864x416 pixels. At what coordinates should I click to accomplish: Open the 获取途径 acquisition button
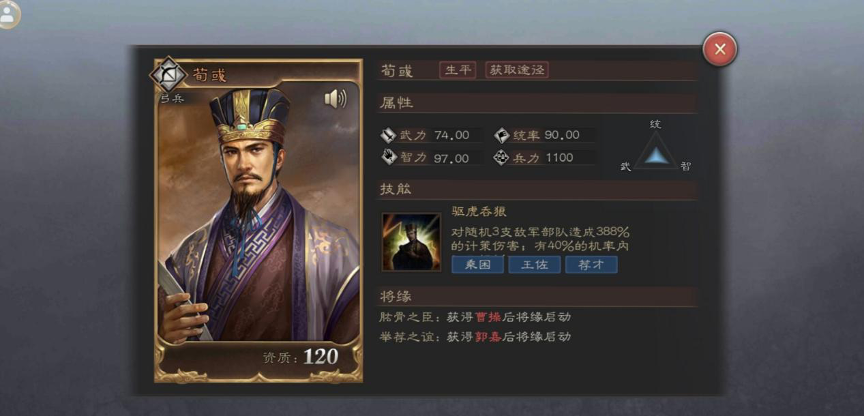[x=516, y=70]
